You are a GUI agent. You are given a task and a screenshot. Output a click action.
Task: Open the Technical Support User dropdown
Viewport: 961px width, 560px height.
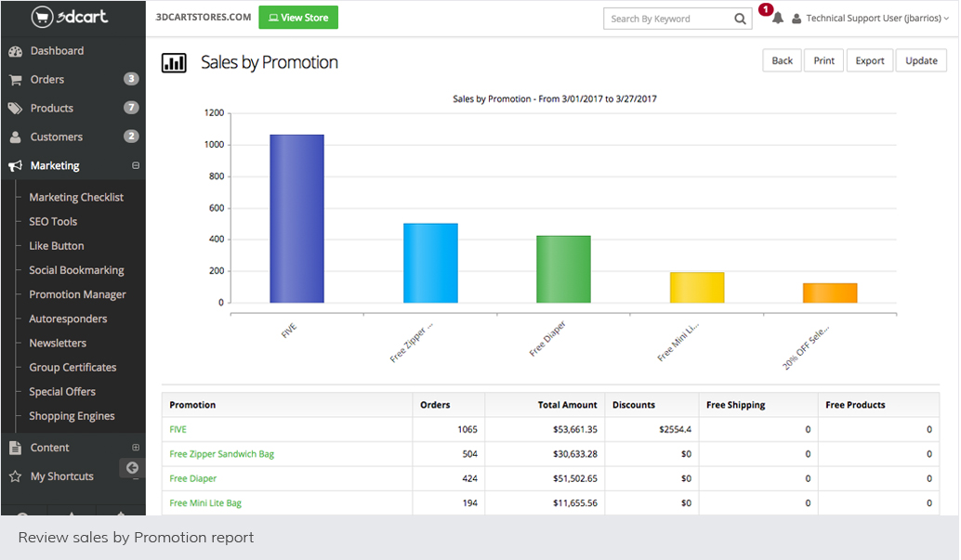click(876, 19)
